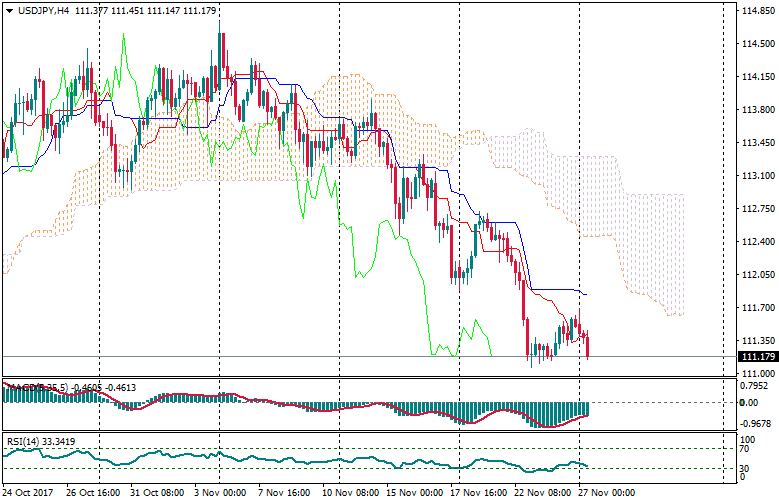Click the 113.100 price axis label

[755, 176]
